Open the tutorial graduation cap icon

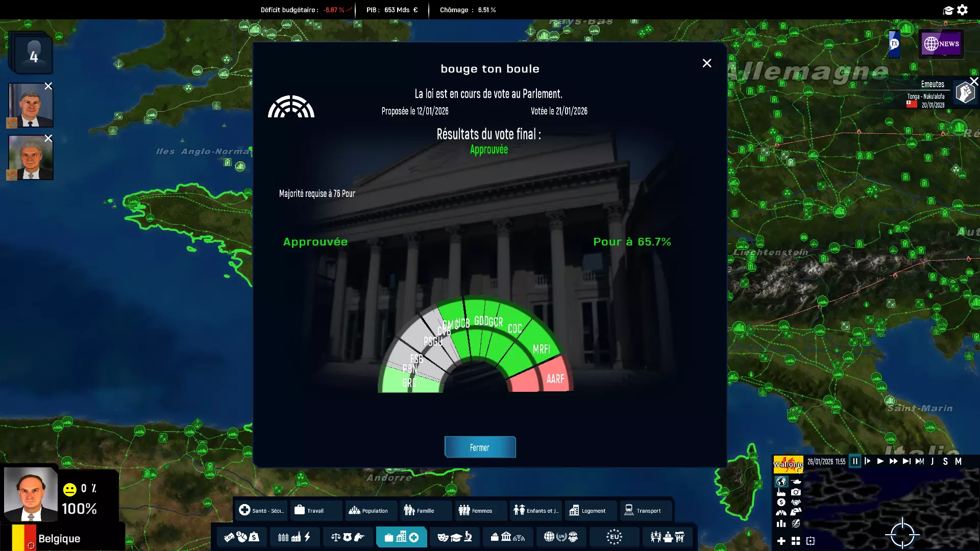[x=948, y=10]
